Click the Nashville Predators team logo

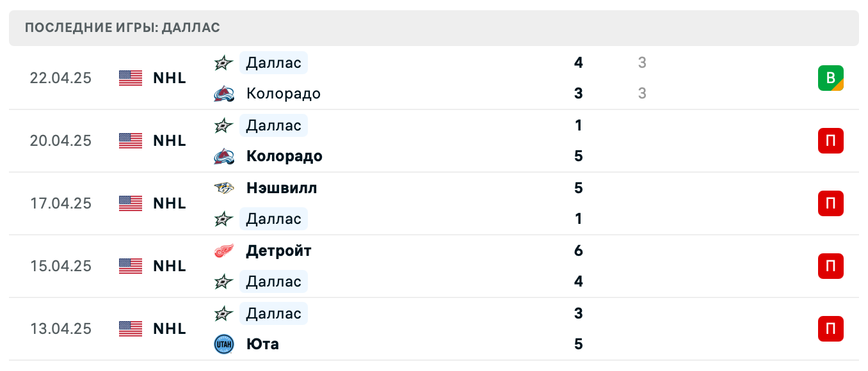[223, 188]
